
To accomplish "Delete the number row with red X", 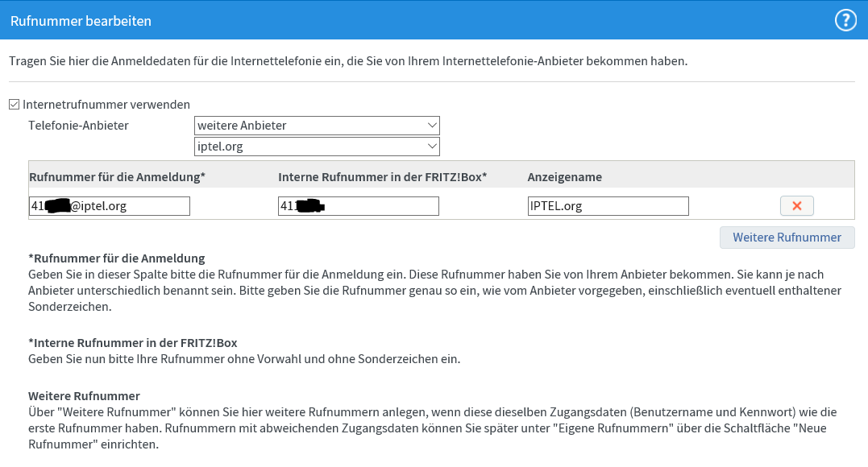I will pos(796,206).
